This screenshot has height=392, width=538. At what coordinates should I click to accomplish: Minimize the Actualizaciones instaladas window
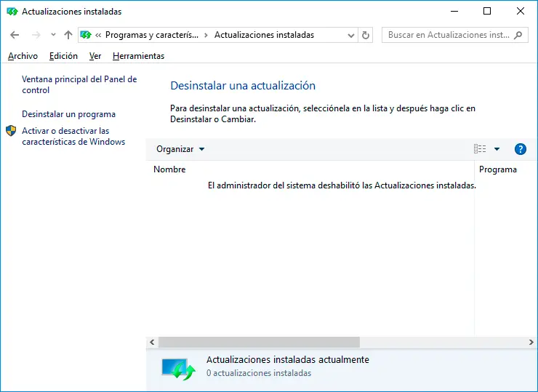(x=454, y=12)
